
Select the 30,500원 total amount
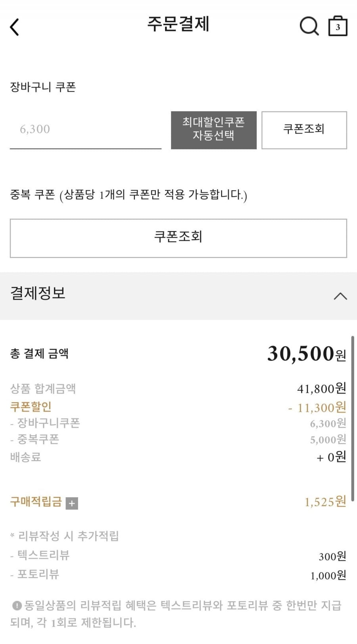(306, 354)
